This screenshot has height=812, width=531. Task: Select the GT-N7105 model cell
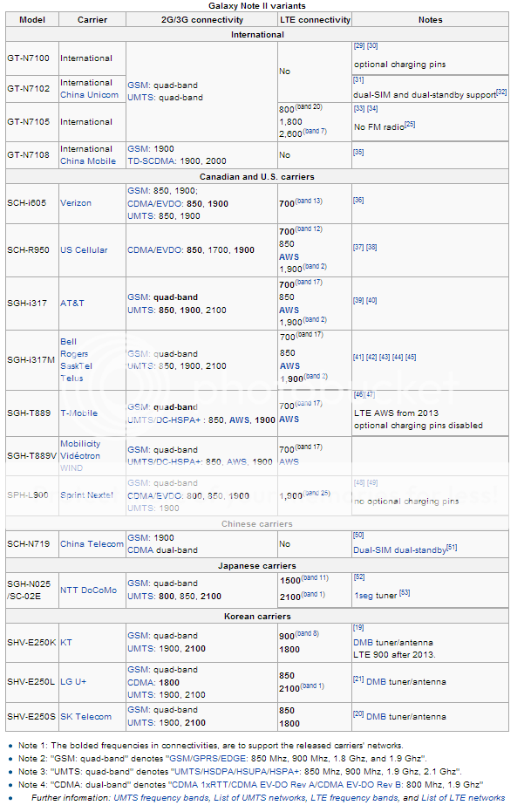pos(32,122)
